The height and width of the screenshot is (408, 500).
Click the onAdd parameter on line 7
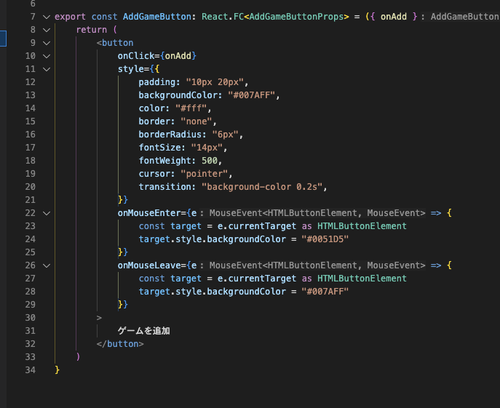point(393,17)
